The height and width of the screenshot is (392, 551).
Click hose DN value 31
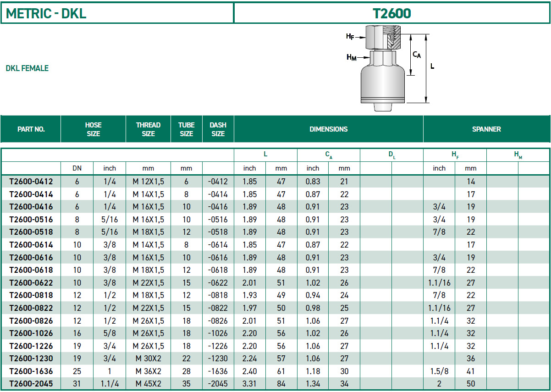(77, 384)
